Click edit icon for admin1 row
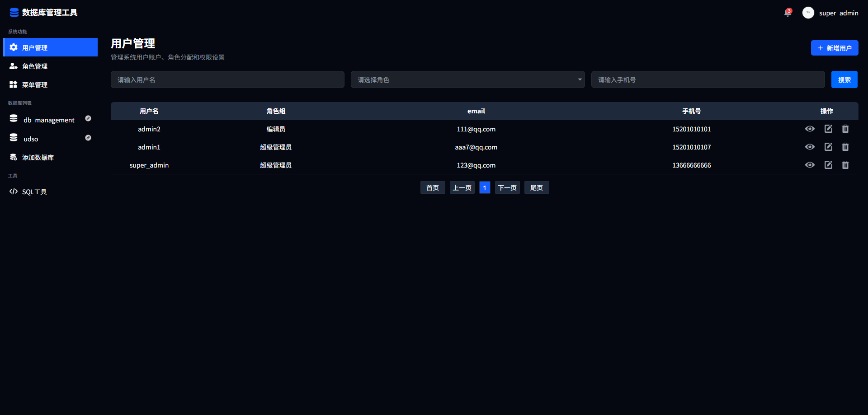868x415 pixels. pos(828,147)
